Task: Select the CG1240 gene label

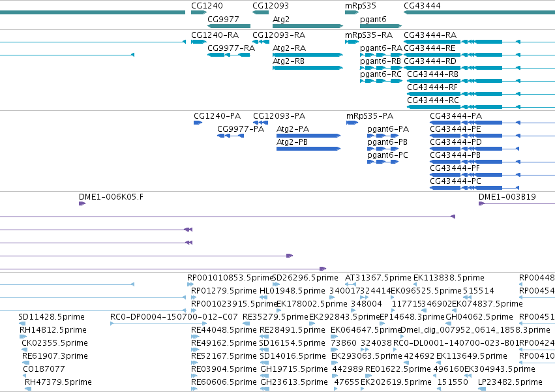Action: (x=207, y=6)
